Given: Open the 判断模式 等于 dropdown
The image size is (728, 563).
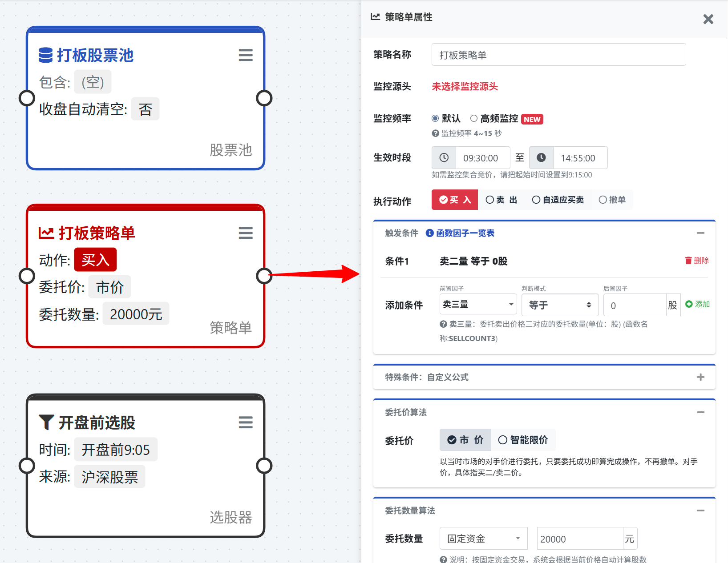Looking at the screenshot, I should point(560,305).
